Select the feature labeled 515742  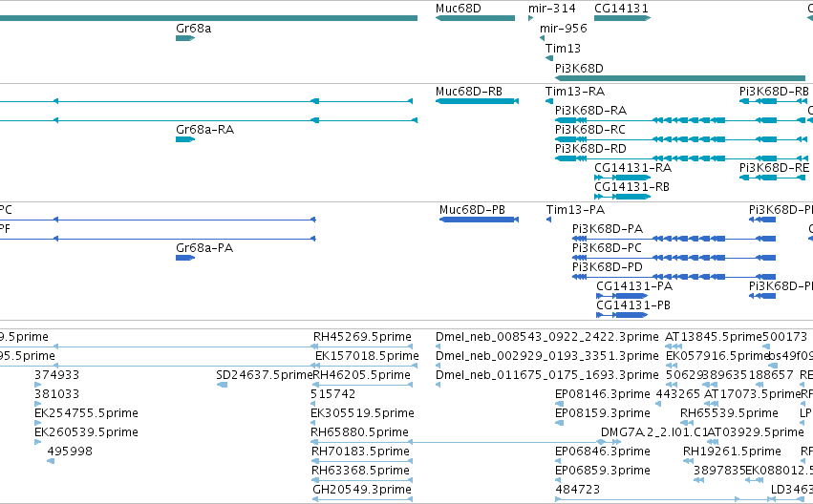tap(332, 394)
